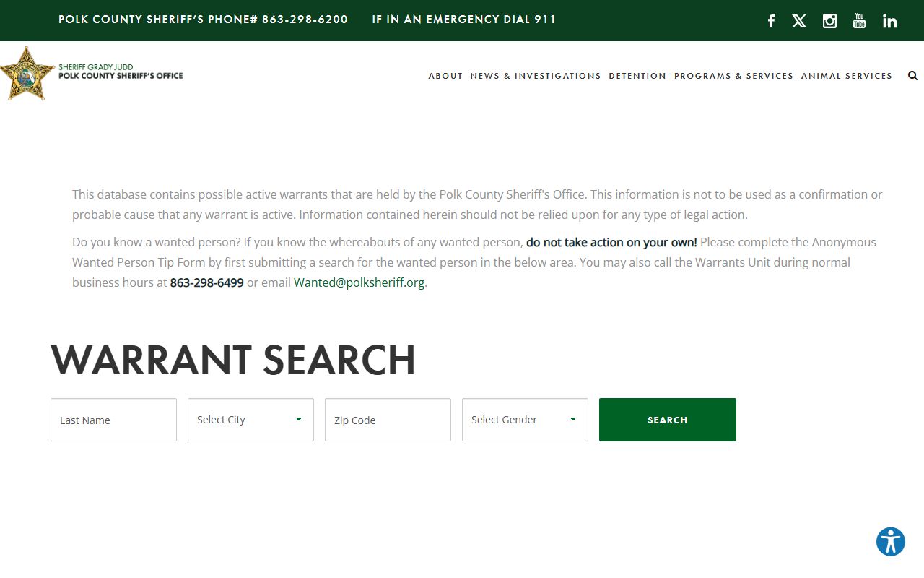
Task: Open the Animal Services menu
Action: click(847, 76)
